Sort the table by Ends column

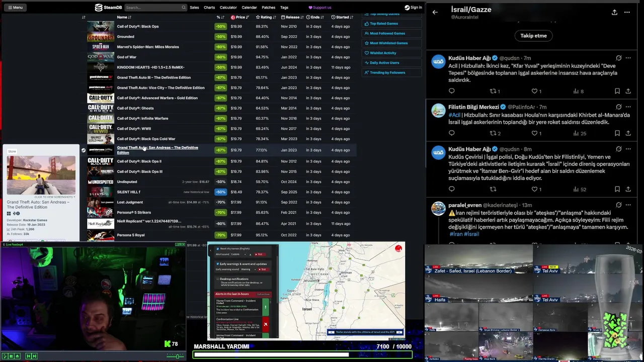pyautogui.click(x=315, y=17)
